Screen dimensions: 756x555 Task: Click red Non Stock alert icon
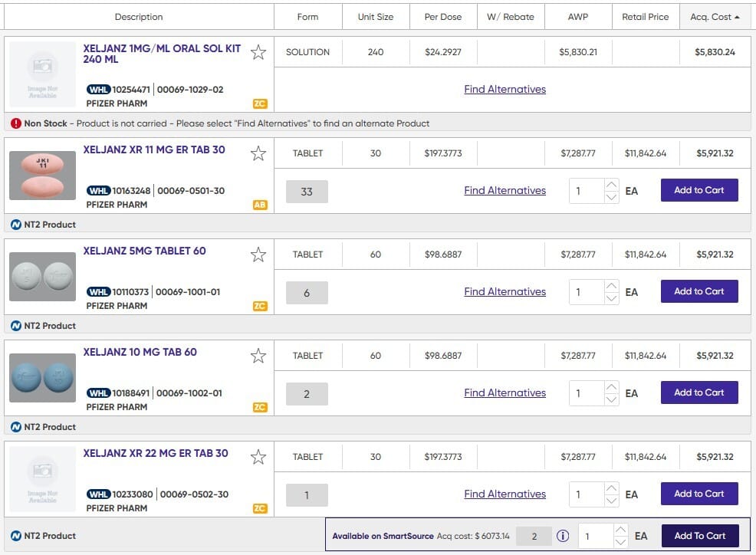[x=16, y=123]
